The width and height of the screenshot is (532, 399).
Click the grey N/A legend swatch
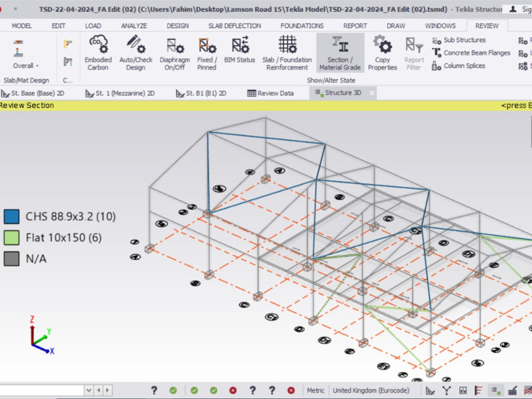pos(12,259)
